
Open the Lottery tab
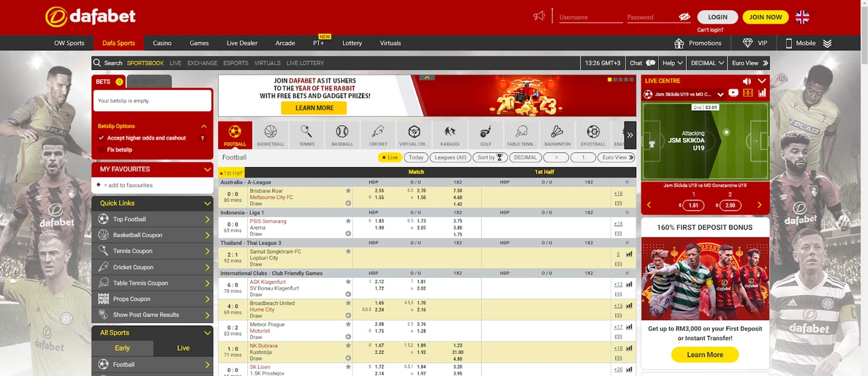click(x=352, y=43)
